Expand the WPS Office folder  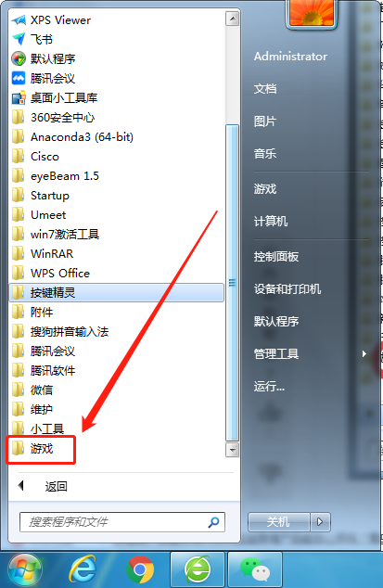(x=51, y=273)
